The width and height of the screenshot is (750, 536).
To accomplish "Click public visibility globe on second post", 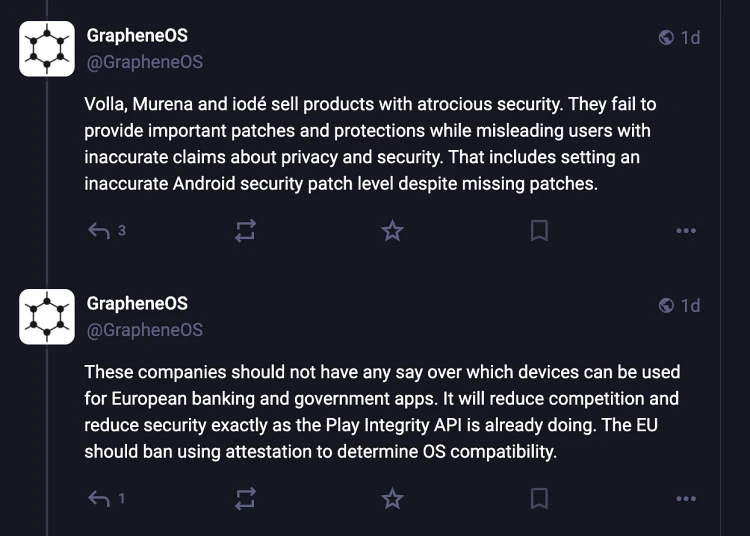I will tap(666, 306).
